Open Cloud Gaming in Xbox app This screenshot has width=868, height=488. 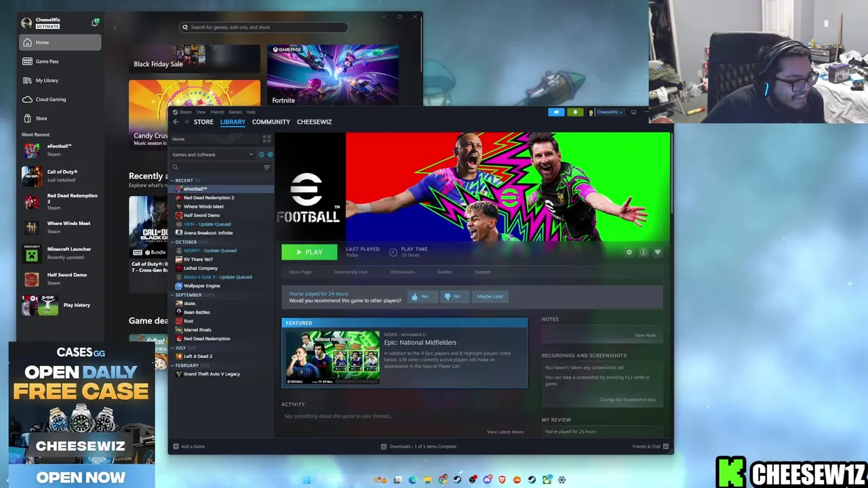point(60,99)
